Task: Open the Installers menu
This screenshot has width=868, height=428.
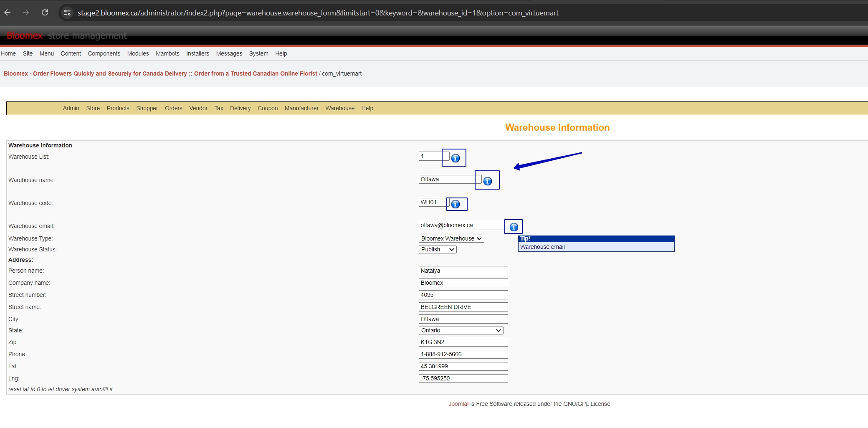Action: [198, 53]
